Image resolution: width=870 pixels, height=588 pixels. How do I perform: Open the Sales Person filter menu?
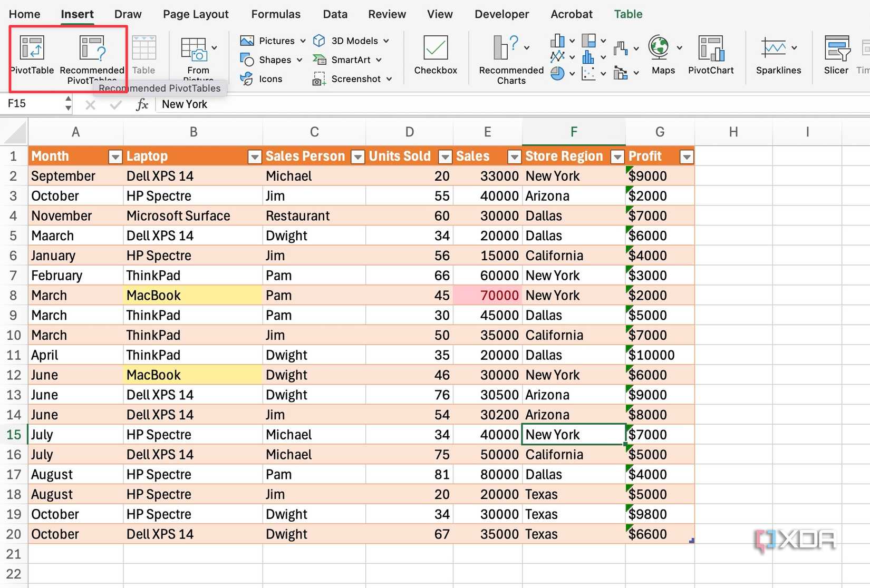(357, 156)
